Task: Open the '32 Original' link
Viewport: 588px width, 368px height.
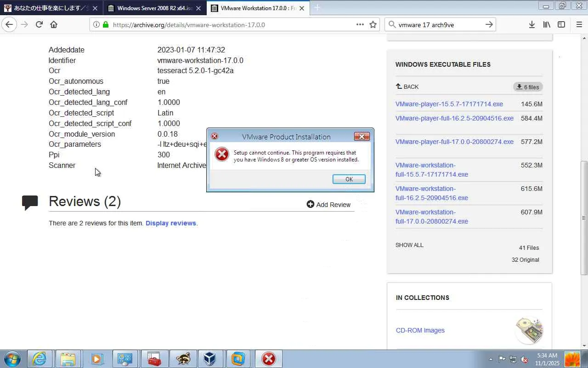Action: pyautogui.click(x=526, y=260)
